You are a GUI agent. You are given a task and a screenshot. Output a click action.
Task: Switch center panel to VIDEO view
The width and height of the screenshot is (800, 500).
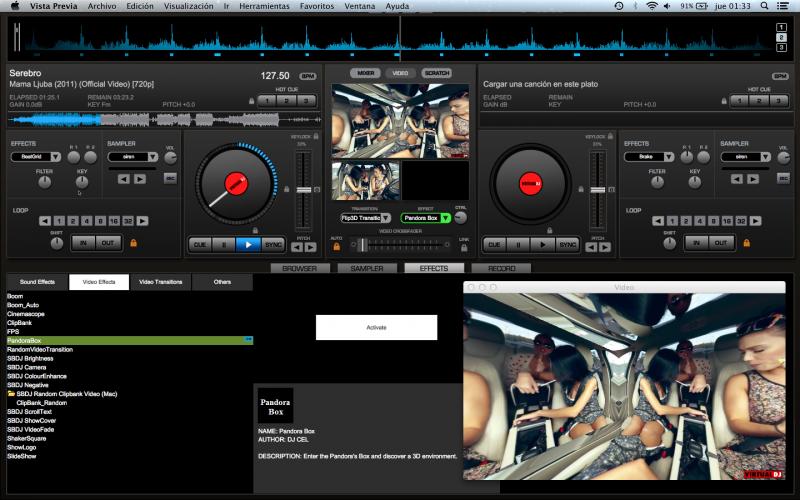(x=401, y=73)
